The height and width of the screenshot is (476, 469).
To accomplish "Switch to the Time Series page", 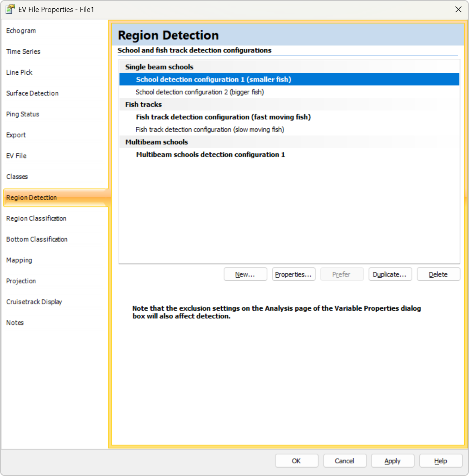I will tap(23, 52).
